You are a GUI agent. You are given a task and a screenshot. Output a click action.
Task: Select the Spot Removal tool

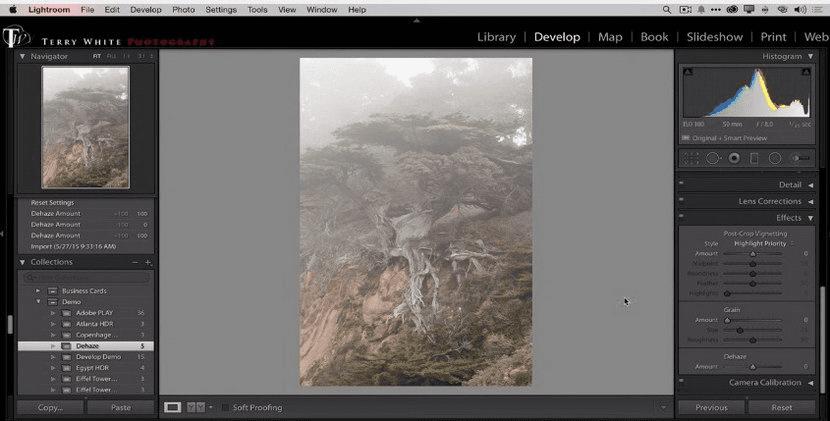[712, 158]
